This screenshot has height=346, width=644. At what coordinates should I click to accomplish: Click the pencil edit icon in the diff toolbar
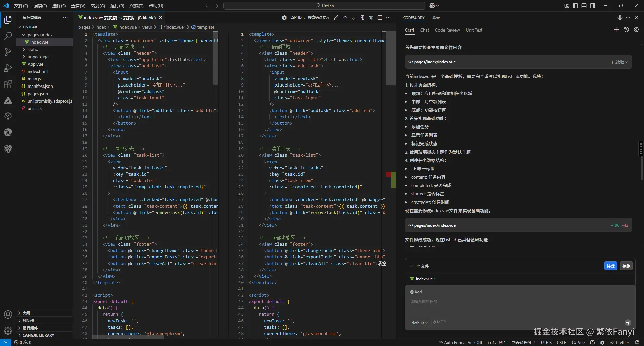(336, 18)
